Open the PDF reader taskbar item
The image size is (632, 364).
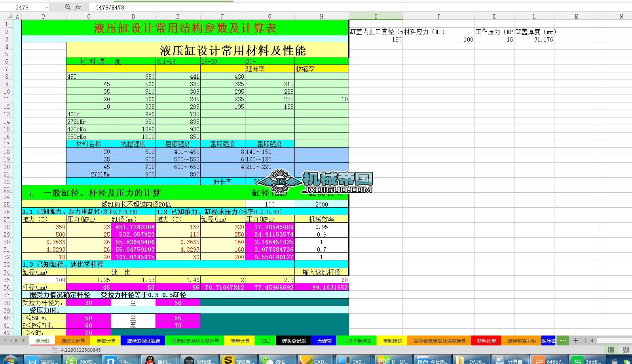point(393,360)
